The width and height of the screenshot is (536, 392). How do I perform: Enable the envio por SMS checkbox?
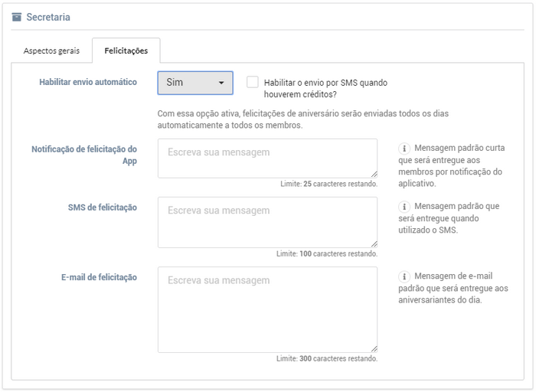click(252, 82)
